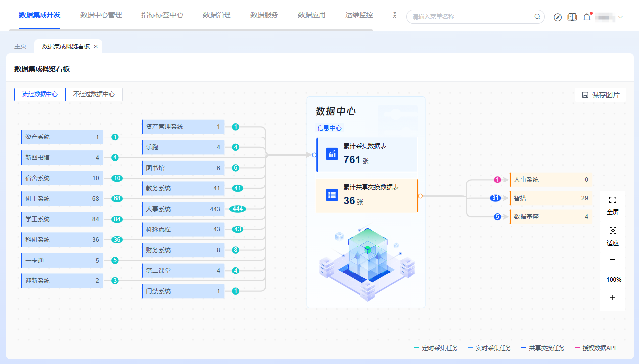639x364 pixels.
Task: Open the documentation book icon
Action: 572,17
